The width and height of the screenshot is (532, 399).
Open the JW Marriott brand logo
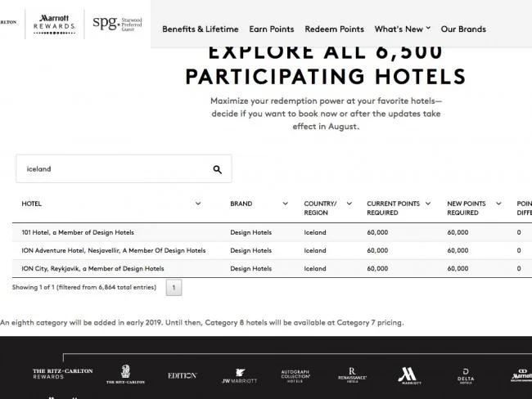tap(239, 375)
